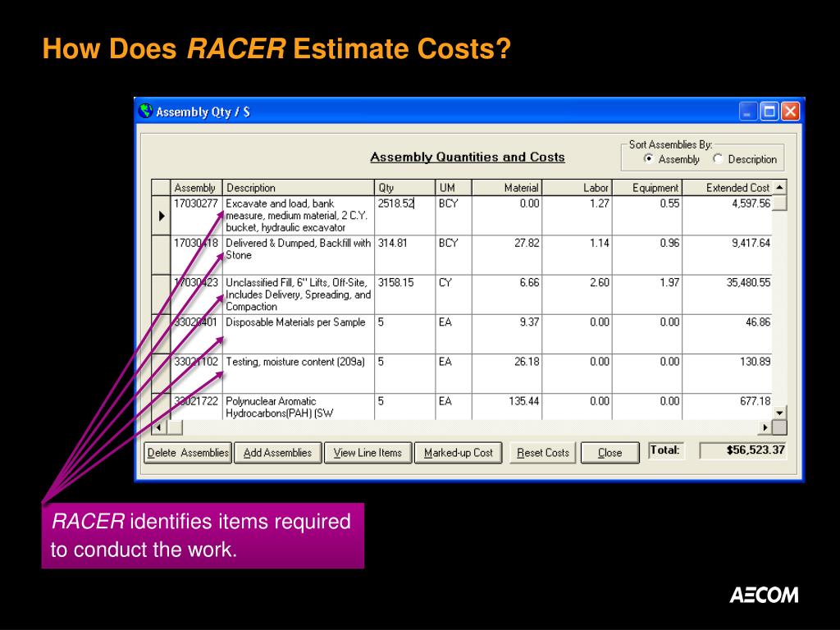Click Disposable Materials per Sample row
This screenshot has width=840, height=630.
[462, 334]
